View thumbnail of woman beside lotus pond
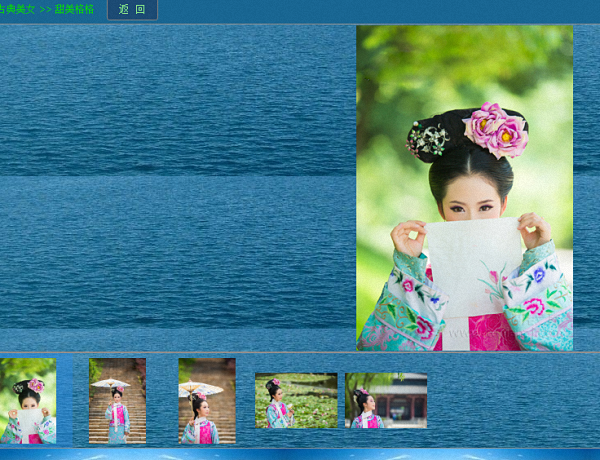 [296, 401]
